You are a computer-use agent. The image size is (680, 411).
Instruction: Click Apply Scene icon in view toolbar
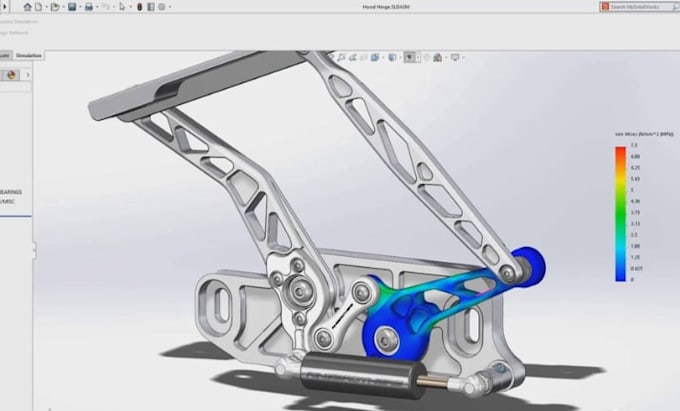tap(438, 57)
